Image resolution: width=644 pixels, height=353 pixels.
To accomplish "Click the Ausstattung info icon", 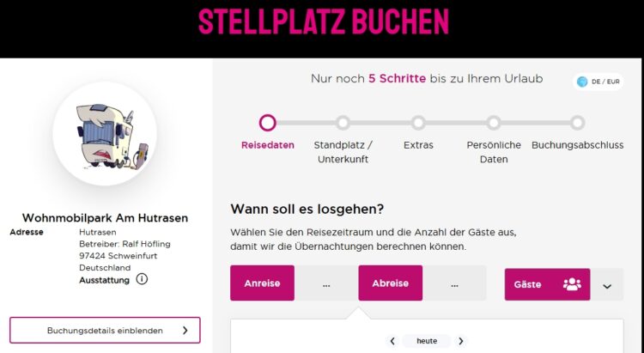I will (142, 279).
